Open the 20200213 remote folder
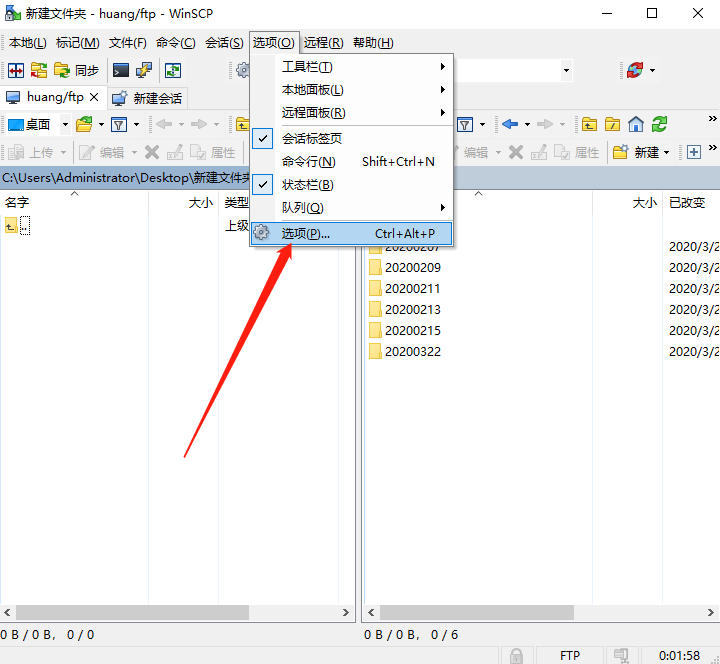 pos(412,309)
